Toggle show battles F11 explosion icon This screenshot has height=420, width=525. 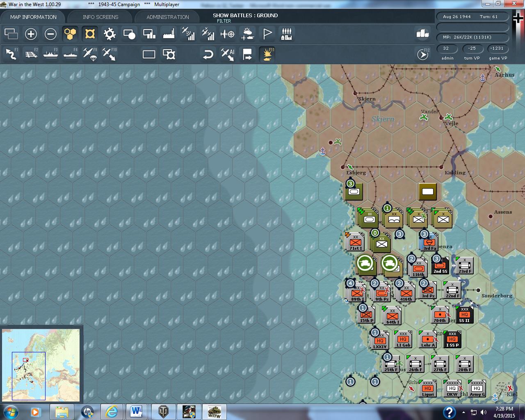point(267,54)
